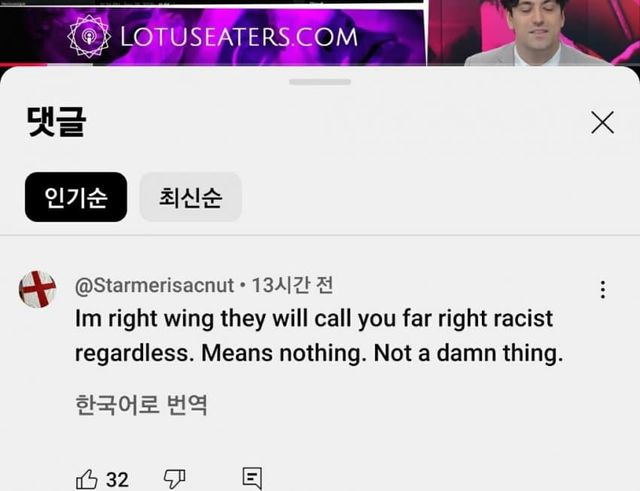Tap the 13시간 전 timestamp
Viewport: 640px width, 491px height.
(292, 285)
